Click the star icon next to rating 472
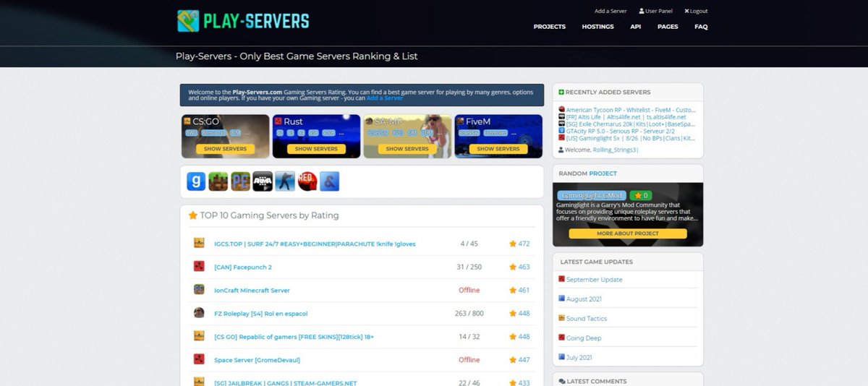 point(512,244)
